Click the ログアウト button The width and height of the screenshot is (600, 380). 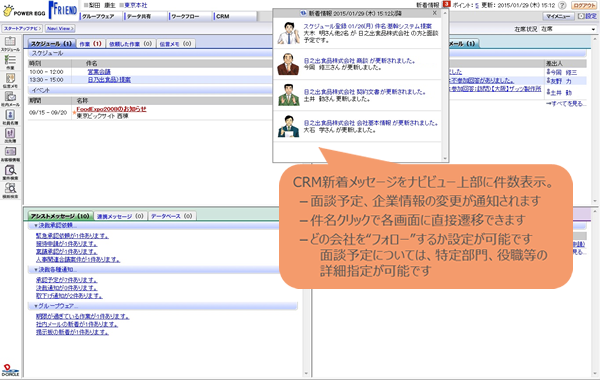coord(584,5)
